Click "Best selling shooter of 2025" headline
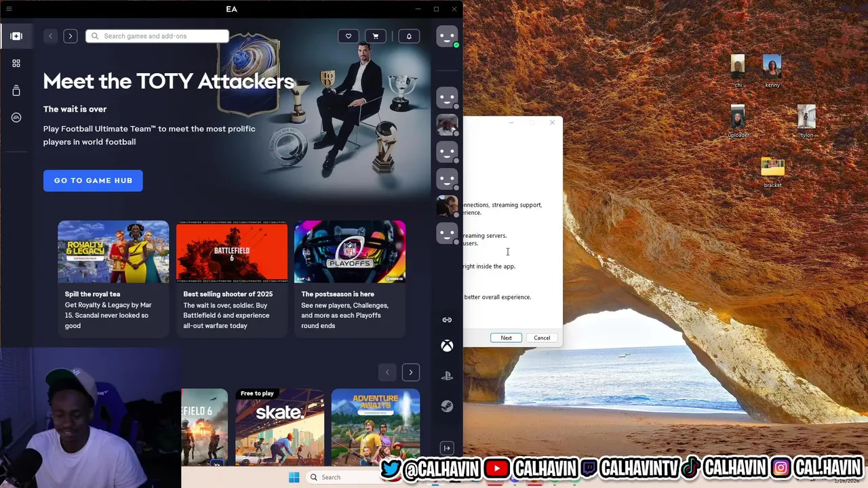Screen dimensions: 868x488 [228, 294]
